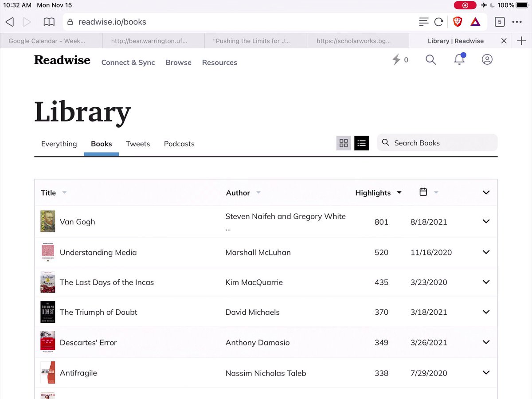
Task: Click the 801 highlights count
Action: 381,222
